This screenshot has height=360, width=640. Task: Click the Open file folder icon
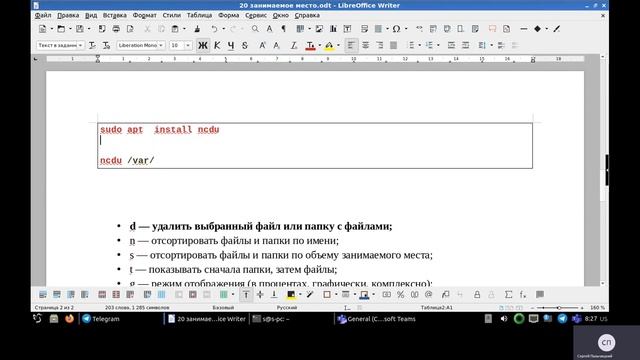tap(61, 29)
